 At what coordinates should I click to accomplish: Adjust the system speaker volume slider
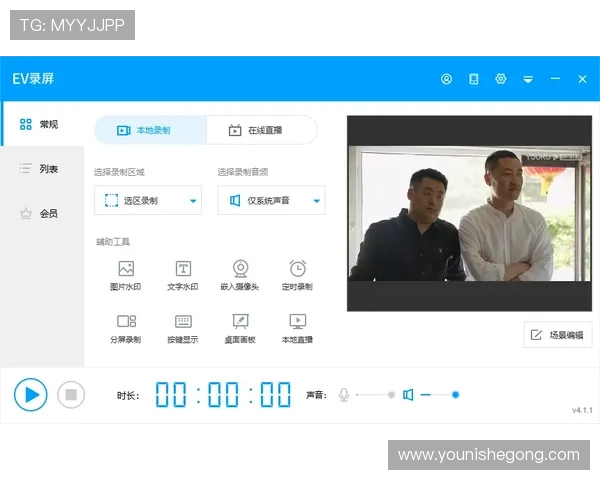[440, 395]
